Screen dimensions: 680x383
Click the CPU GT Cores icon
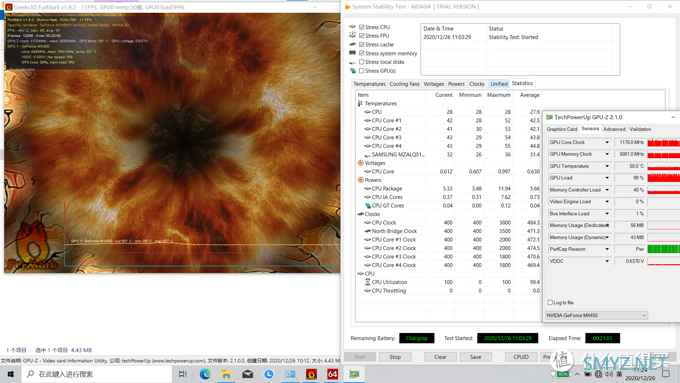point(367,206)
